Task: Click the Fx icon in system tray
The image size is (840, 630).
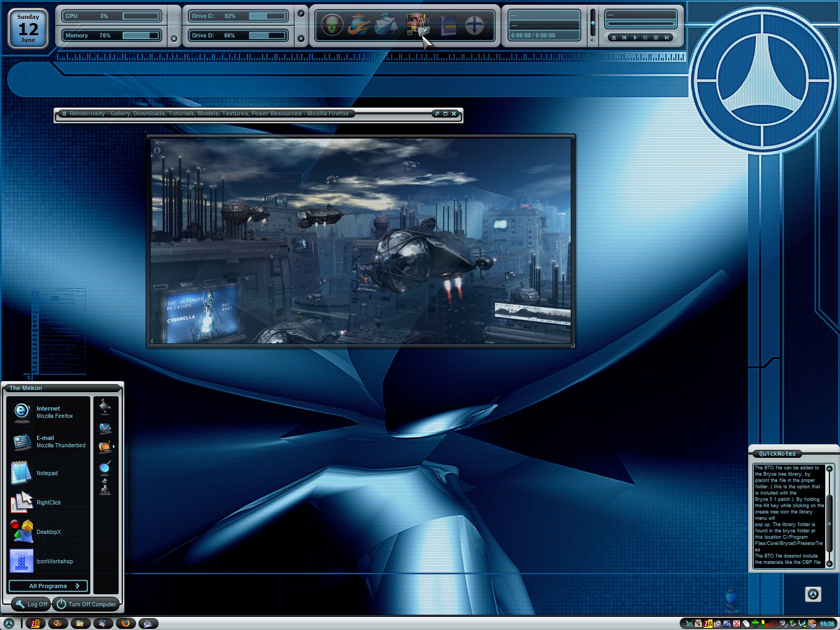Action: coord(727,624)
